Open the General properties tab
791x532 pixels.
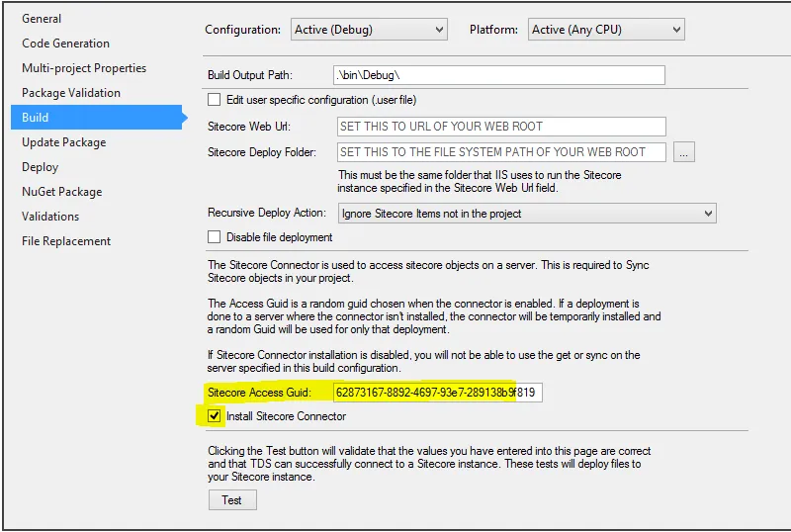pyautogui.click(x=42, y=19)
